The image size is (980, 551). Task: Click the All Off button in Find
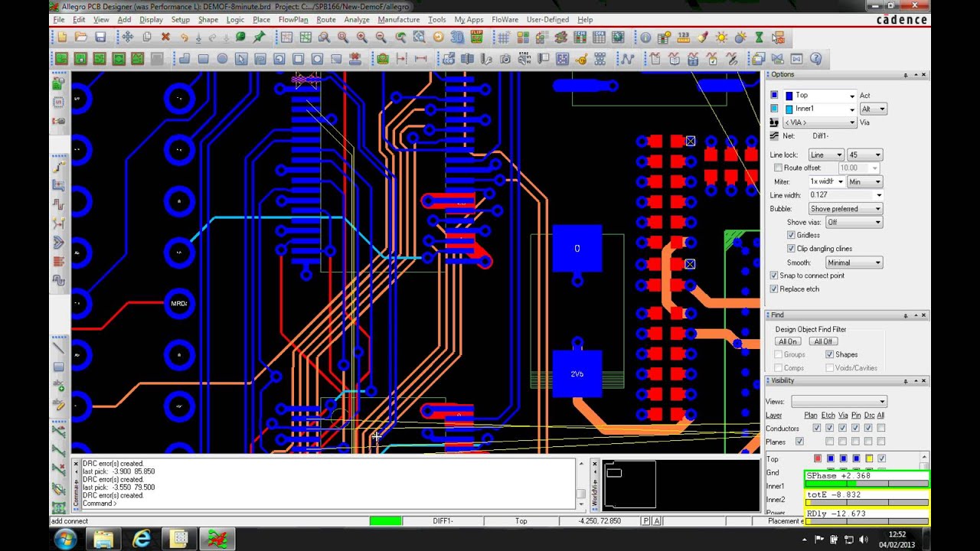(x=823, y=341)
